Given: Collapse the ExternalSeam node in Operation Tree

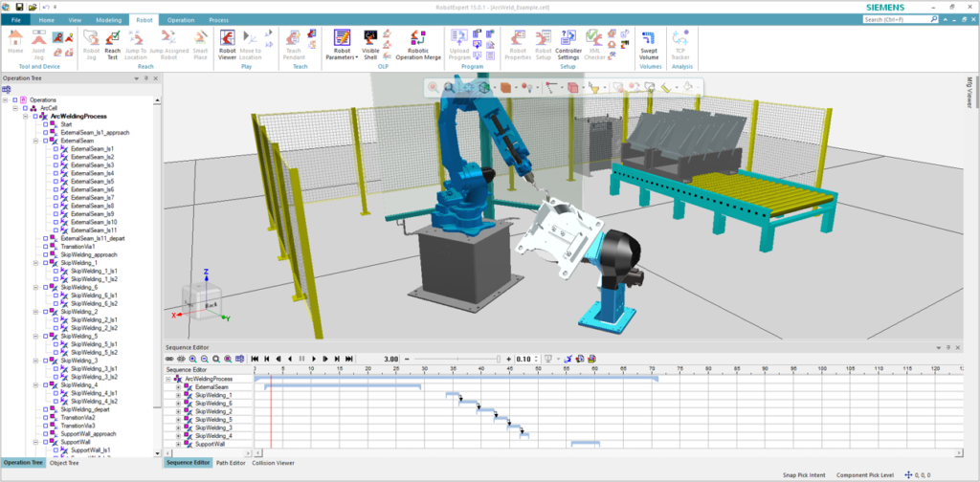Looking at the screenshot, I should [x=36, y=141].
